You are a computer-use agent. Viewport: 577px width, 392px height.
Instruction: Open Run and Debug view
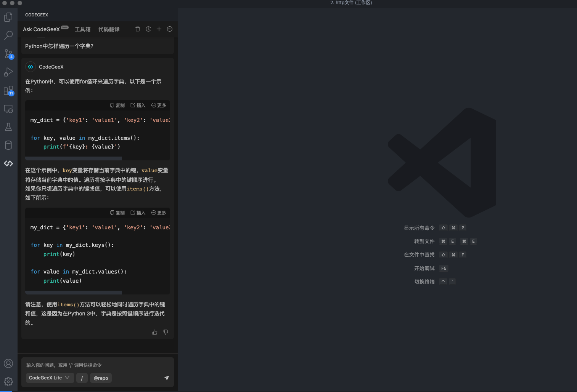pyautogui.click(x=8, y=72)
